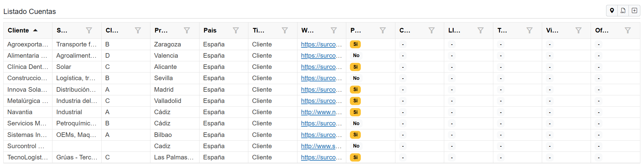Add a new account with plus icon
This screenshot has height=167, width=644.
[x=634, y=11]
